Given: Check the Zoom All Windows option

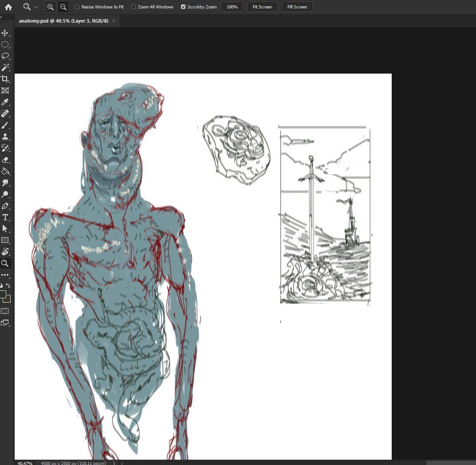Looking at the screenshot, I should (134, 7).
